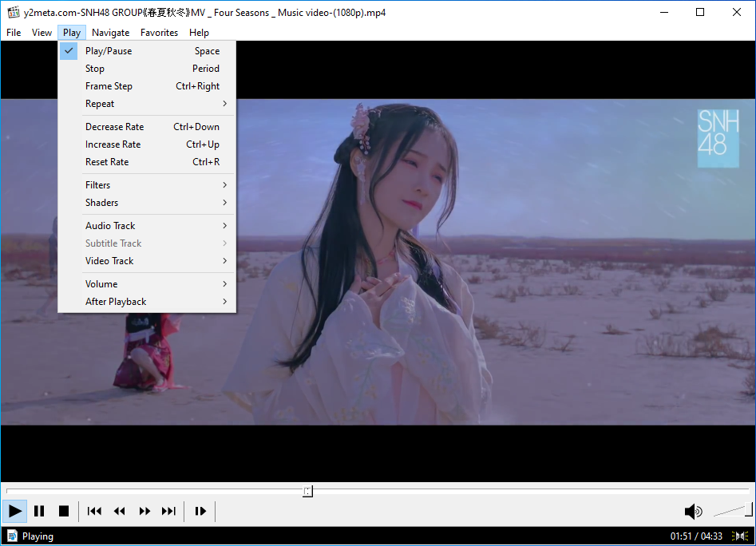Click the rewind (decrease speed) icon
The height and width of the screenshot is (546, 756).
(120, 511)
